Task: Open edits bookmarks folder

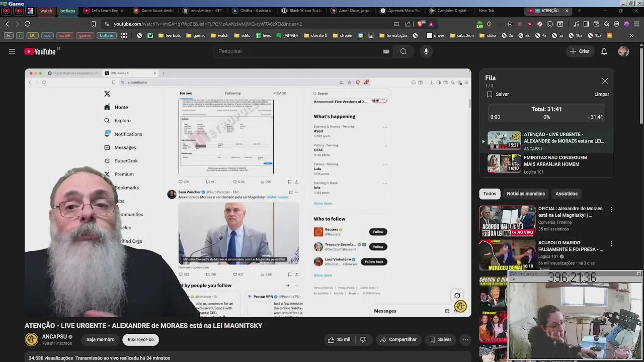Action: [x=242, y=36]
